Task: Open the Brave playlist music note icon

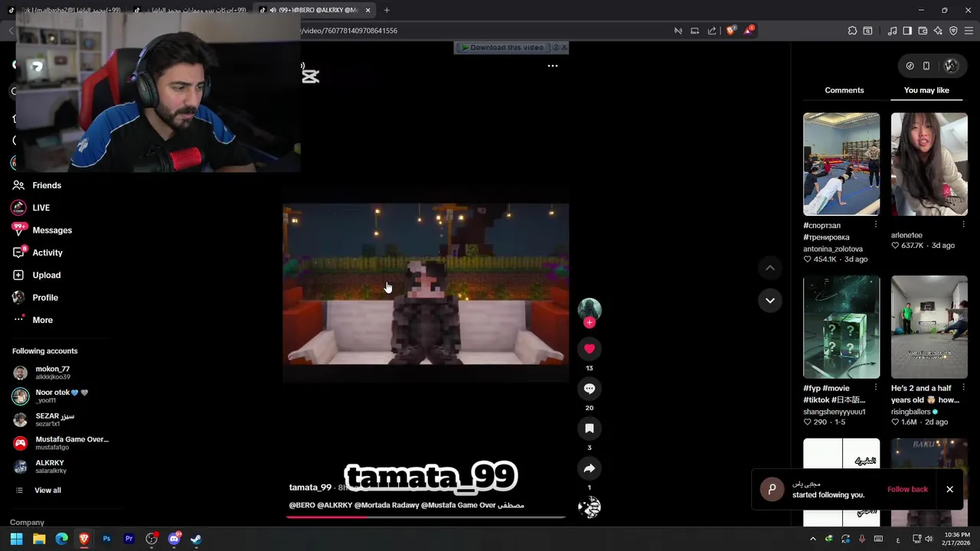Action: click(x=892, y=31)
